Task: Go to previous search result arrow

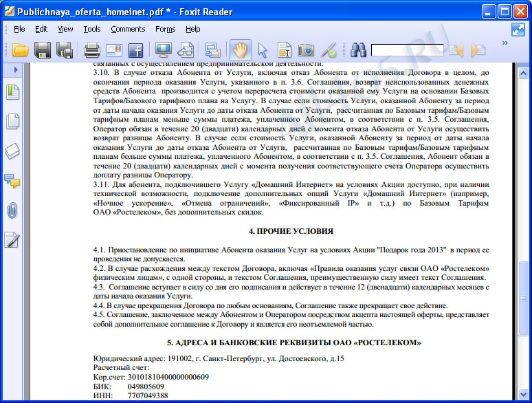Action: (x=456, y=50)
